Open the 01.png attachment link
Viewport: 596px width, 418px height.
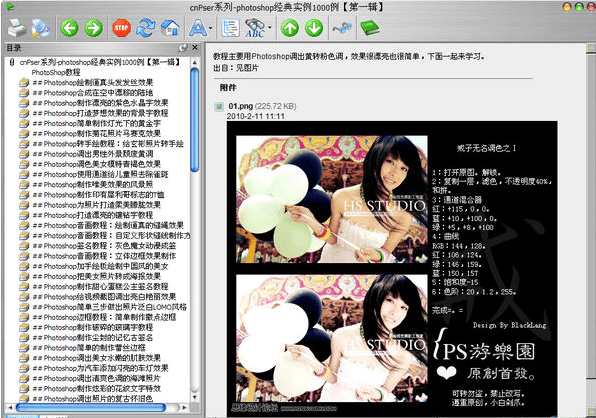coord(241,106)
